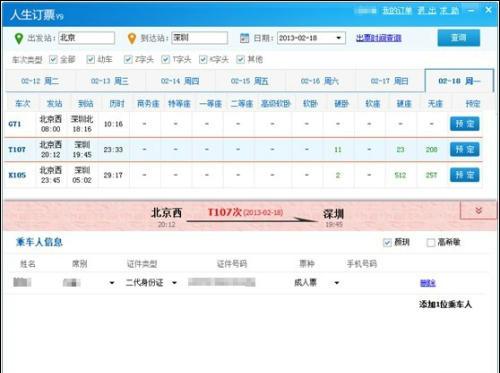This screenshot has width=500, height=373.
Task: Uncheck the checked box in 乘车人信息 header
Action: coord(387,242)
